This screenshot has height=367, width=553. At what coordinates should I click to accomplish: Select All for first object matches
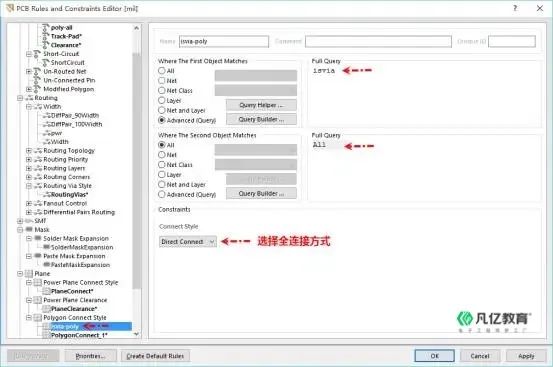pyautogui.click(x=162, y=71)
